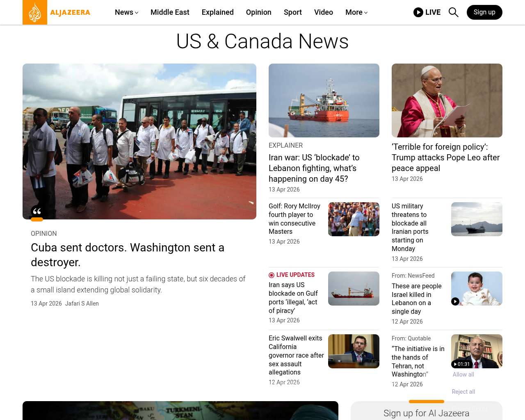The width and height of the screenshot is (525, 420).
Task: Open 'Cuba sent doctors. Washington sent a destroyer.' headline
Action: pyautogui.click(x=128, y=255)
